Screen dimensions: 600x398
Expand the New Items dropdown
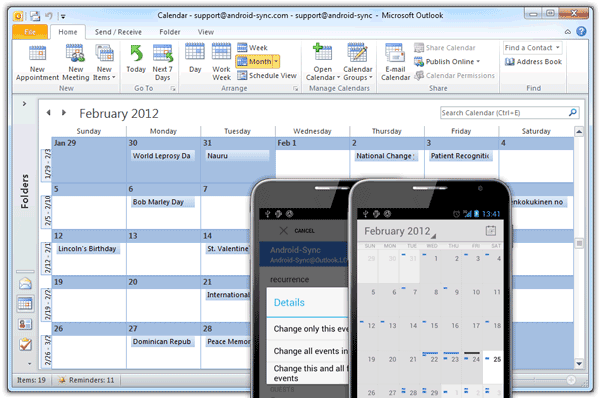coord(104,62)
